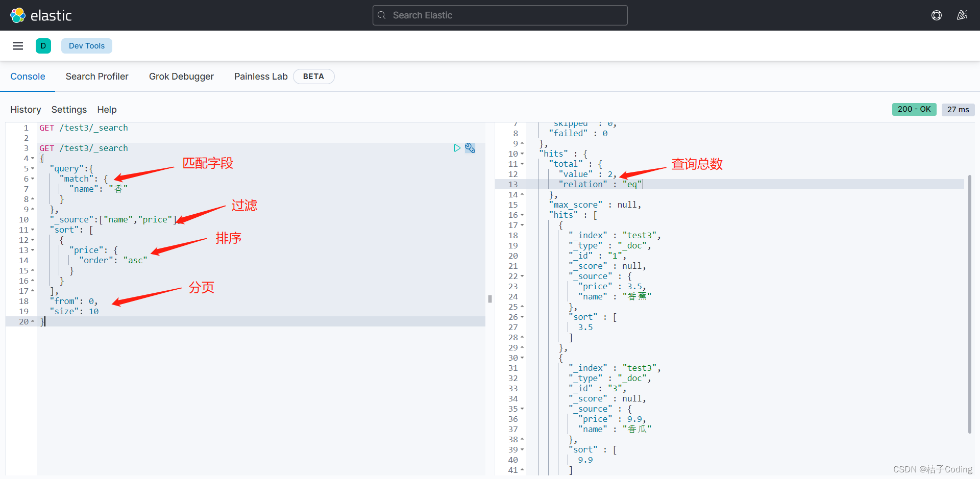
Task: Collapse sort array at response line 39
Action: point(522,450)
